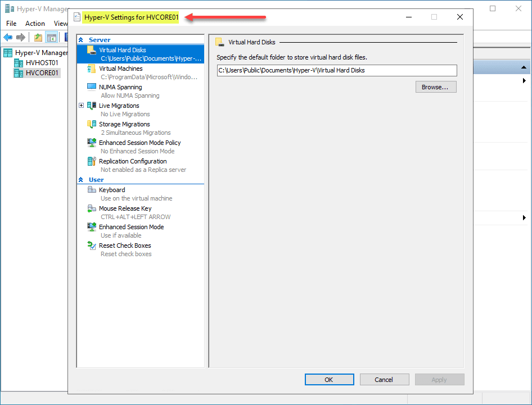This screenshot has height=405, width=532.
Task: Select the Virtual Machines settings item
Action: 141,73
